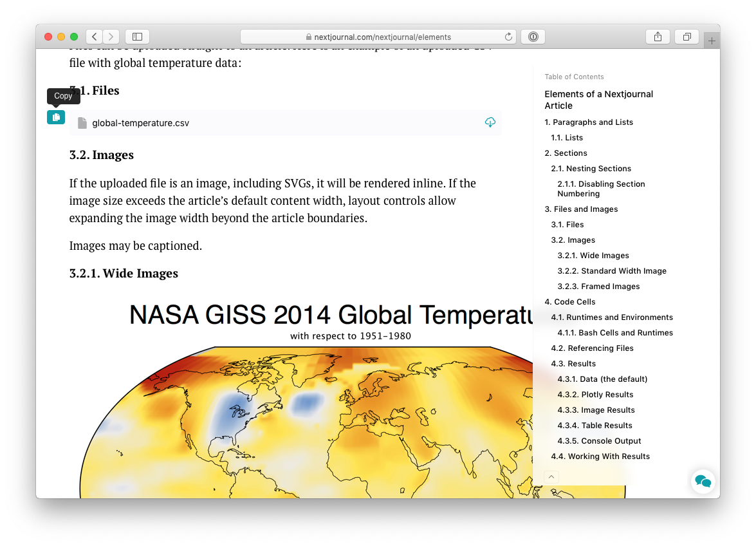Open the chat bubble widget
The width and height of the screenshot is (756, 546).
click(703, 482)
